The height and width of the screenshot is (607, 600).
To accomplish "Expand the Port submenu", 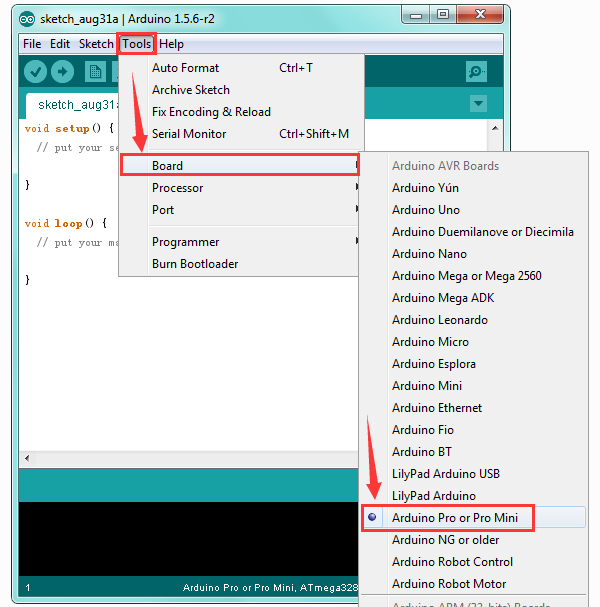I will coord(240,210).
